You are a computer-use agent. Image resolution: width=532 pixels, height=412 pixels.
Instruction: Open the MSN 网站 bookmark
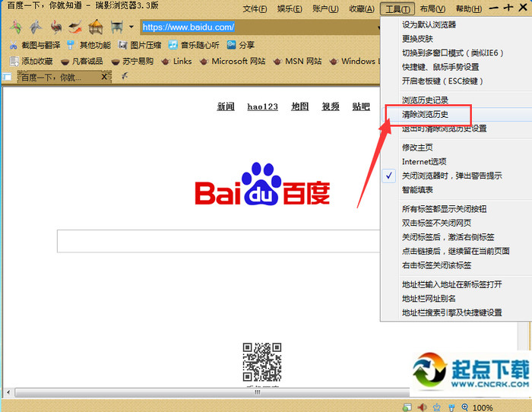point(297,61)
